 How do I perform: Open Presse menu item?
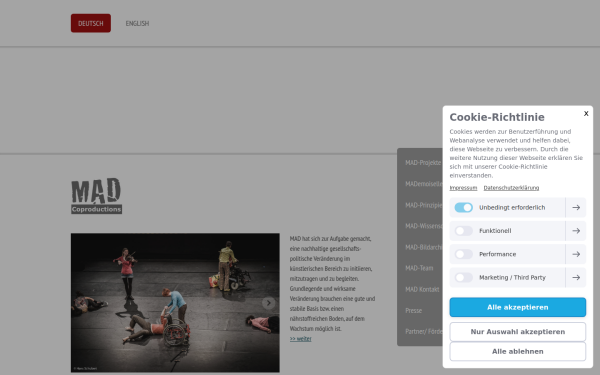coord(414,310)
